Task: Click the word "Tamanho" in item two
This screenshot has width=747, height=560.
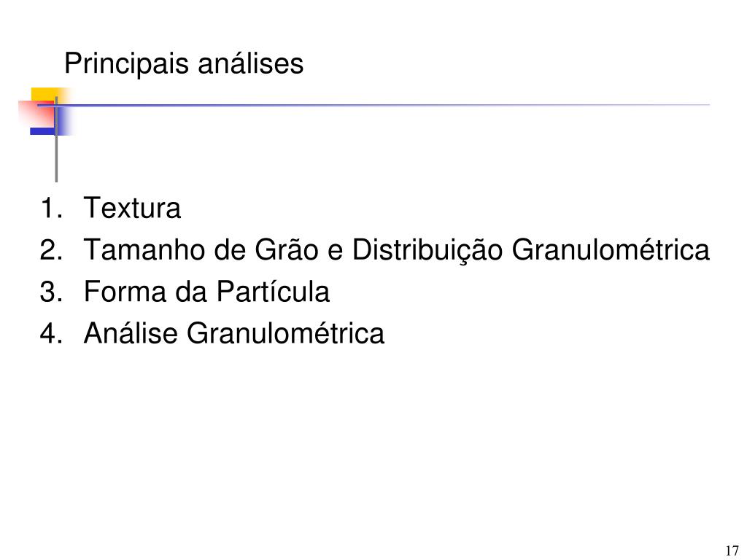Action: click(144, 249)
